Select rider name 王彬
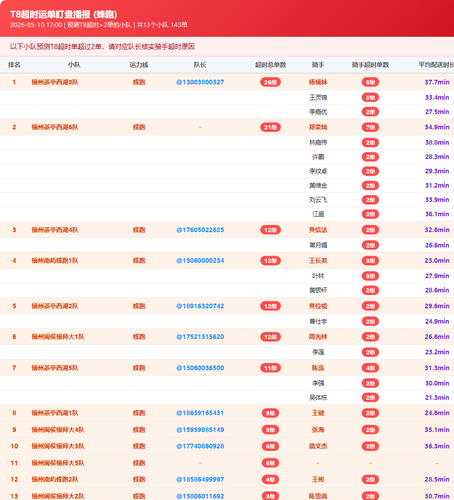454x500 pixels. pyautogui.click(x=318, y=479)
